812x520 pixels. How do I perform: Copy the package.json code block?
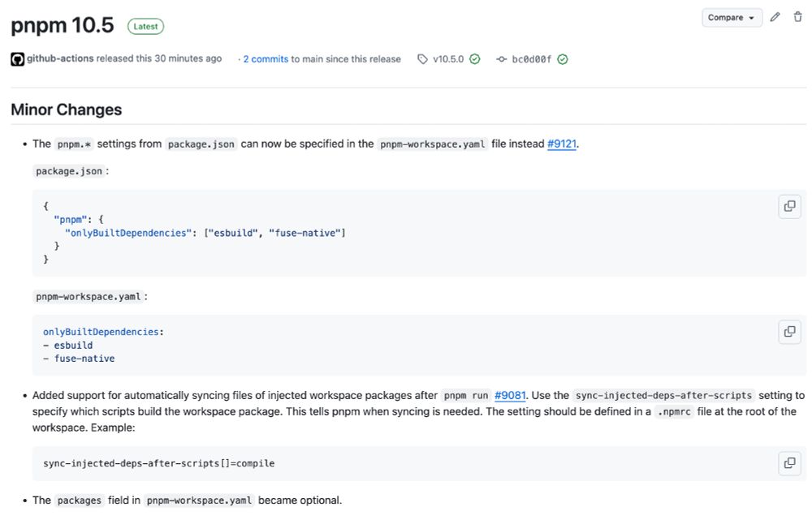pyautogui.click(x=790, y=206)
